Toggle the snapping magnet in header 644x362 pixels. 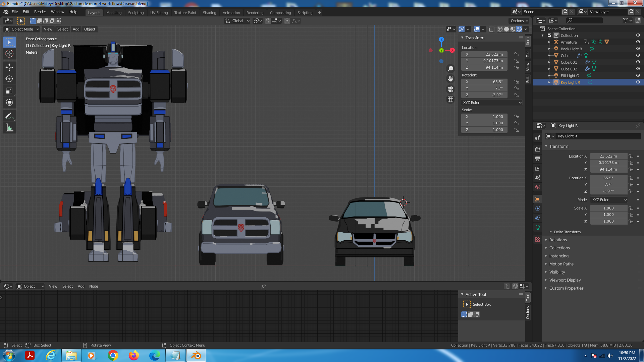tap(268, 21)
